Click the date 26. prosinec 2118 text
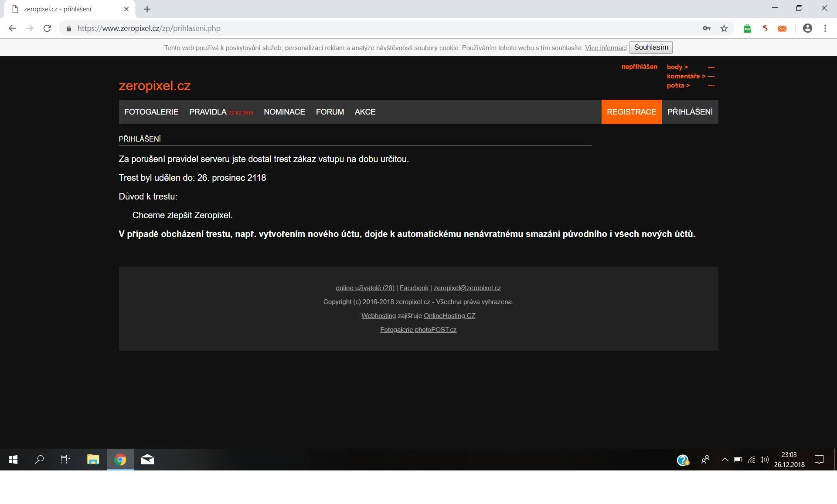This screenshot has width=837, height=504. click(231, 178)
